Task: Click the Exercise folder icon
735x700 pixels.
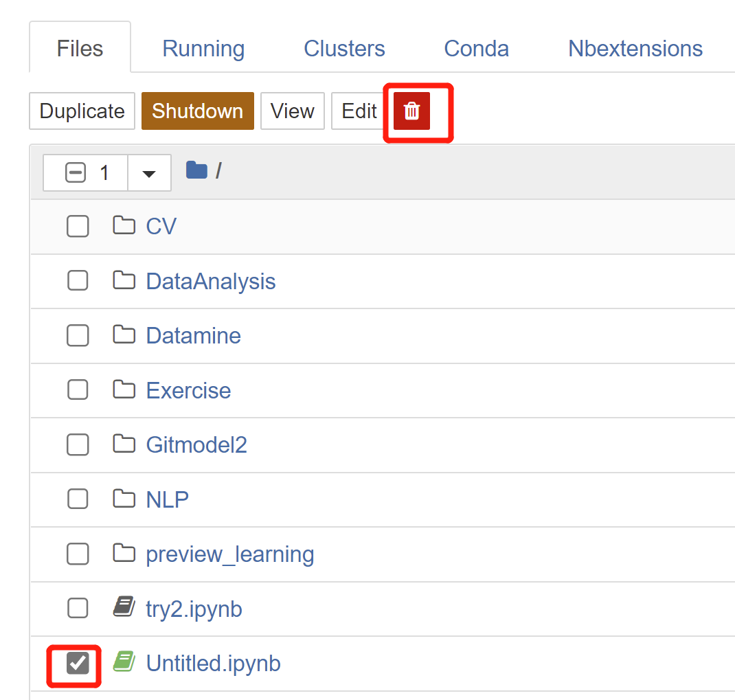Action: (124, 389)
